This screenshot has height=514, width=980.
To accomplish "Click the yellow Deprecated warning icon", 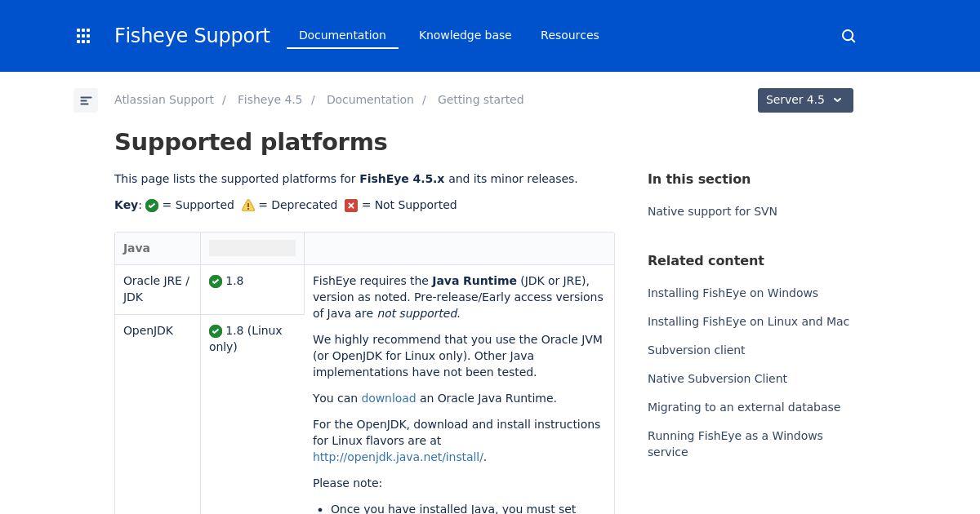I will [248, 206].
